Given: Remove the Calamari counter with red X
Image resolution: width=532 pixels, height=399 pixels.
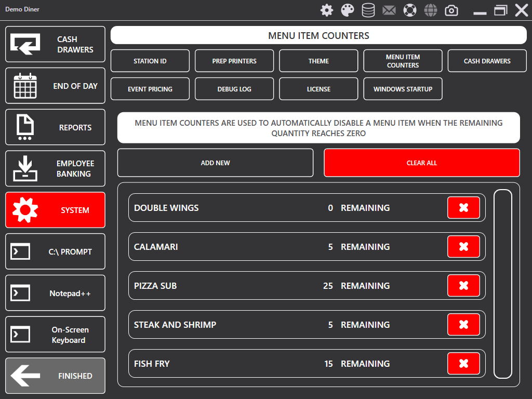Looking at the screenshot, I should pyautogui.click(x=463, y=247).
